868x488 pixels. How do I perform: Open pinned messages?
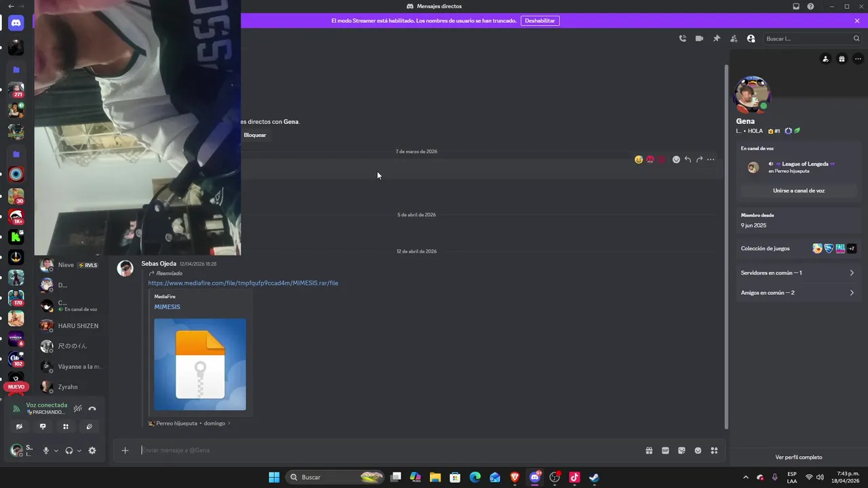[x=717, y=39]
